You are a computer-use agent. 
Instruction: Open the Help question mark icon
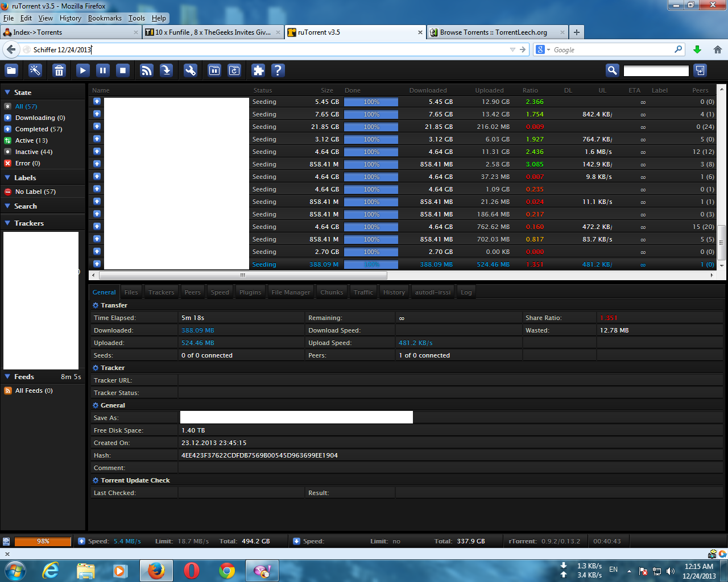click(x=278, y=70)
